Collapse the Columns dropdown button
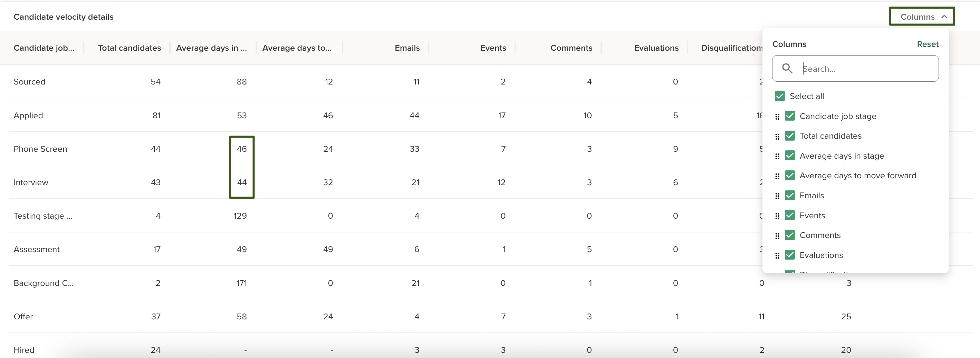This screenshot has width=980, height=358. (x=922, y=17)
